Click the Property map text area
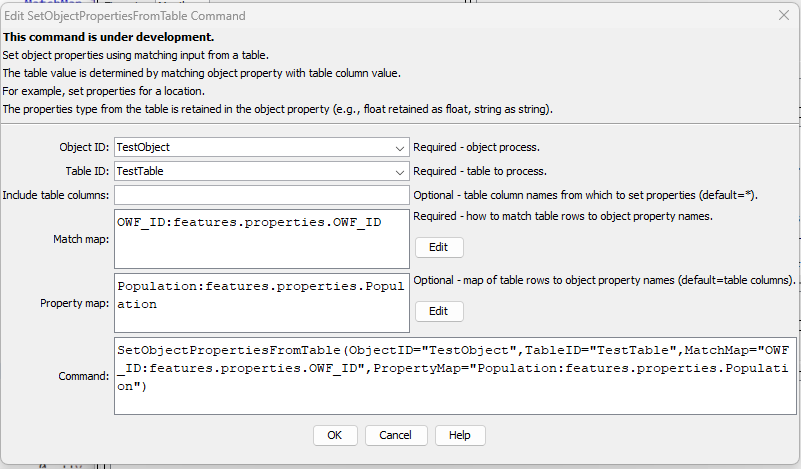This screenshot has height=469, width=801. [262, 303]
